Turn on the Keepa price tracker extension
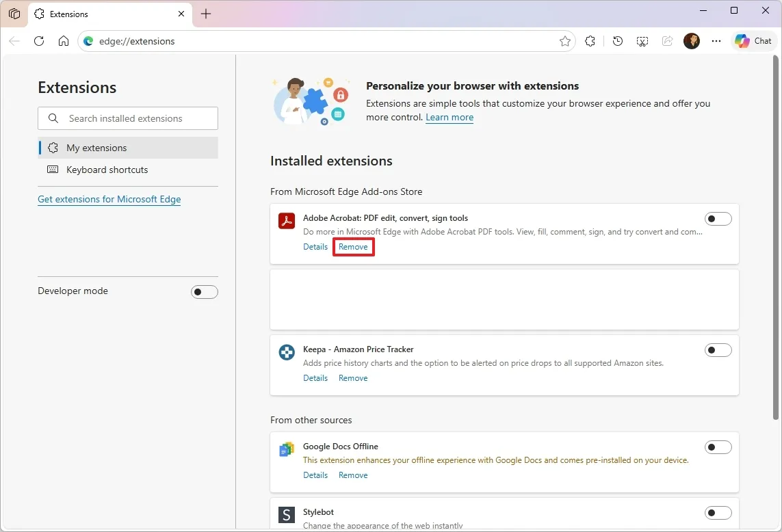Viewport: 782px width, 532px height. click(x=718, y=349)
